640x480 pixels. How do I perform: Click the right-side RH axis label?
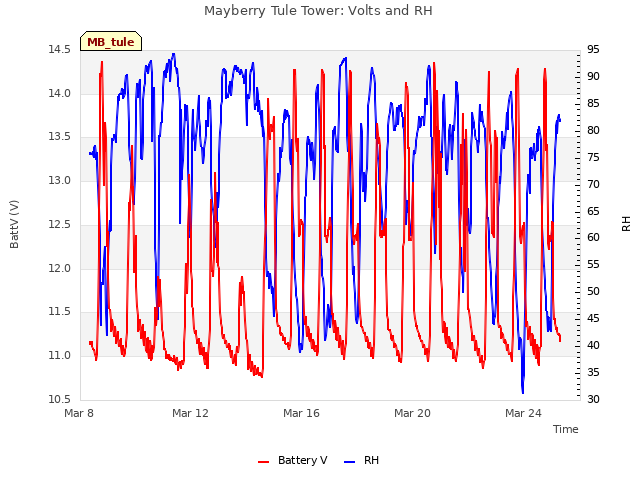[x=626, y=224]
